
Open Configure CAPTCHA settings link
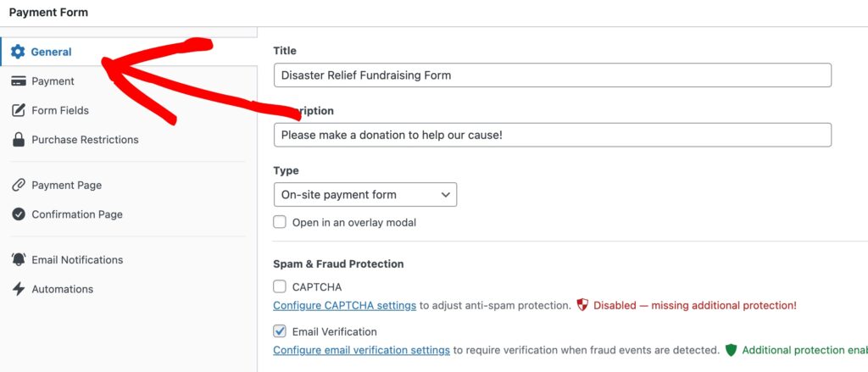pos(344,305)
